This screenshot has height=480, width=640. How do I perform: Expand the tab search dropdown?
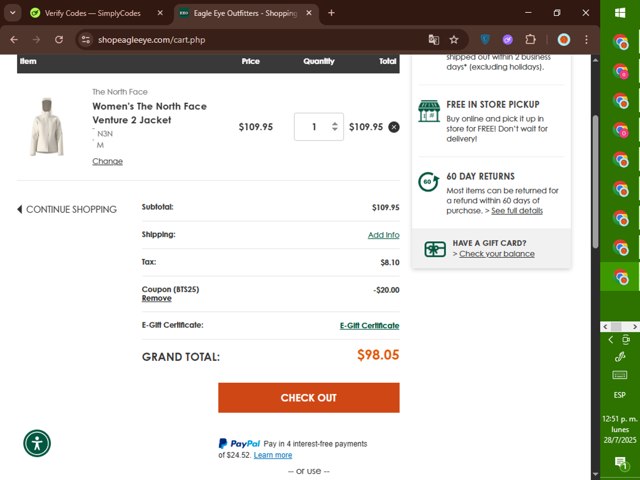click(13, 13)
